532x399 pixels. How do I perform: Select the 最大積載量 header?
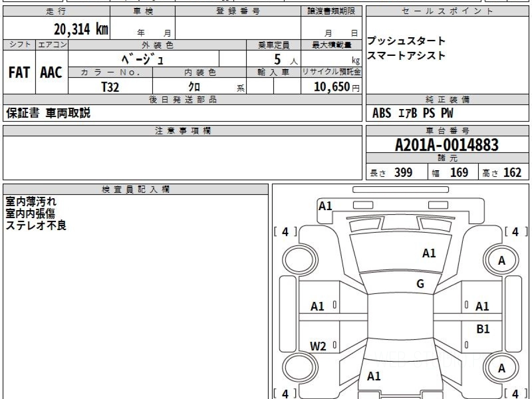click(x=331, y=45)
